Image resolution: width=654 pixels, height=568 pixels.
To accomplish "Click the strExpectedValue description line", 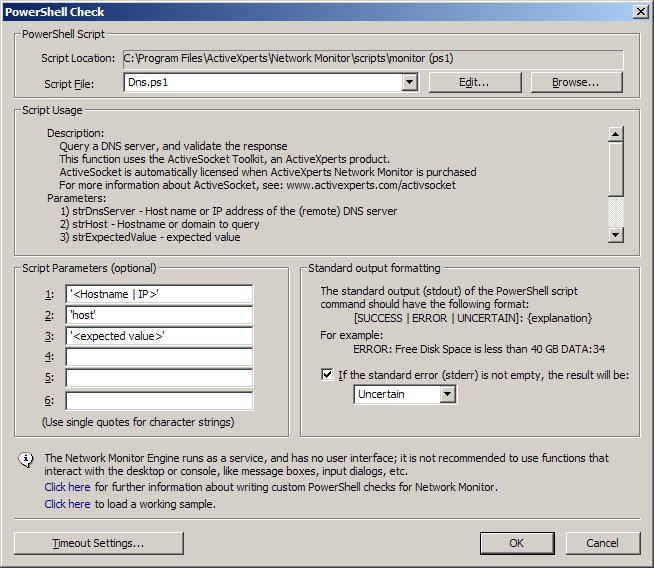I will 150,237.
